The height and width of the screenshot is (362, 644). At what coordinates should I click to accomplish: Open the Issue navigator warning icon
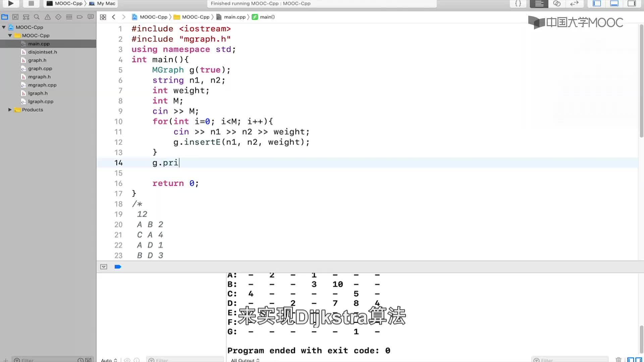[48, 17]
